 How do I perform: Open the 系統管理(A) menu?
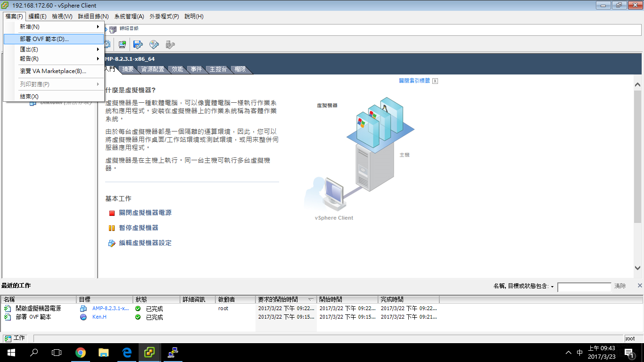129,16
